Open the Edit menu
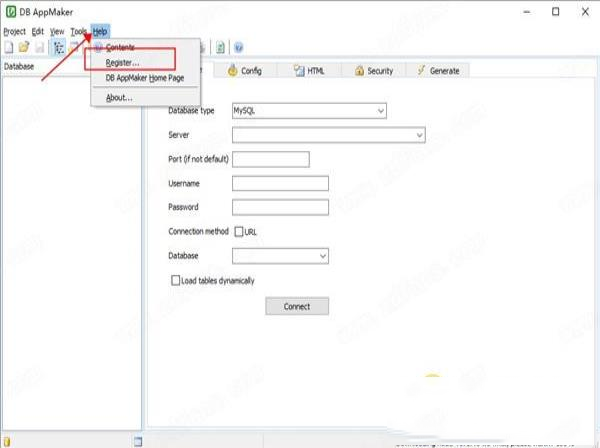600x448 pixels. [38, 31]
